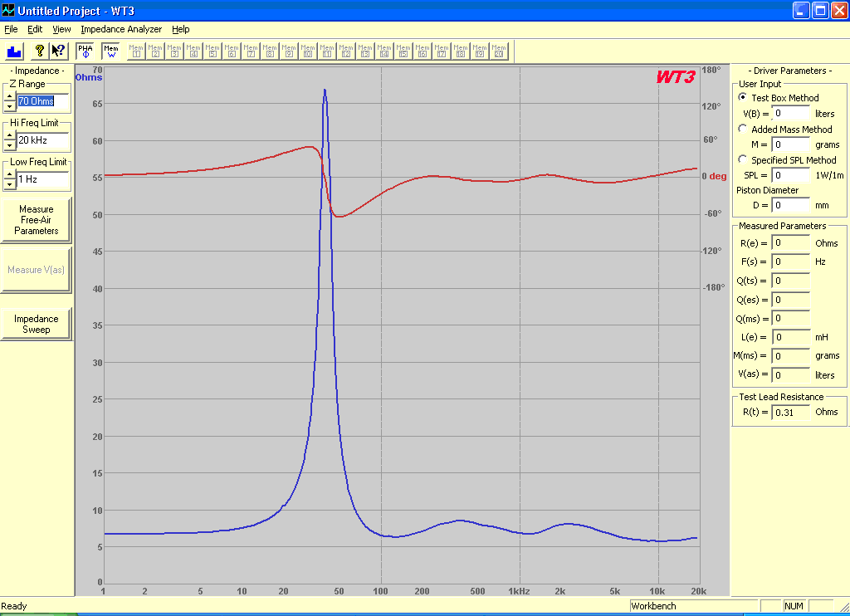Screen dimensions: 850x616
Task: Open the View menu
Action: click(61, 29)
